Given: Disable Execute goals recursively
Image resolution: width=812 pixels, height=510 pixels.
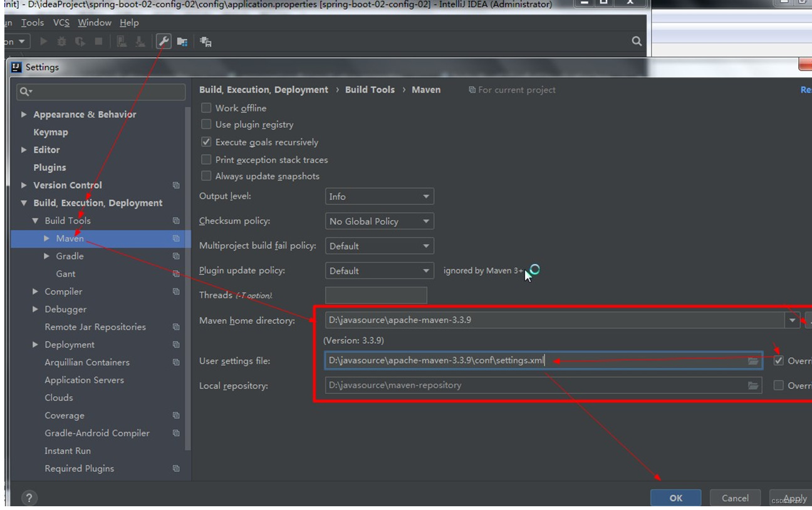Looking at the screenshot, I should (x=207, y=142).
